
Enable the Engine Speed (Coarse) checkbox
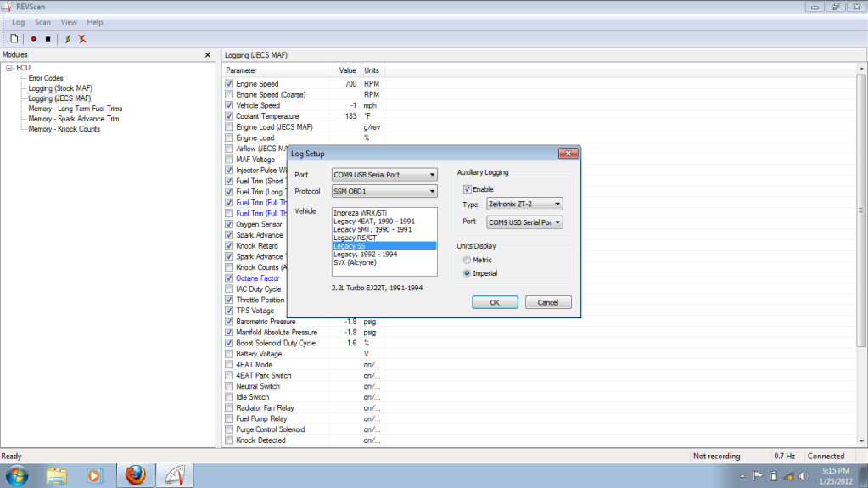(x=229, y=95)
